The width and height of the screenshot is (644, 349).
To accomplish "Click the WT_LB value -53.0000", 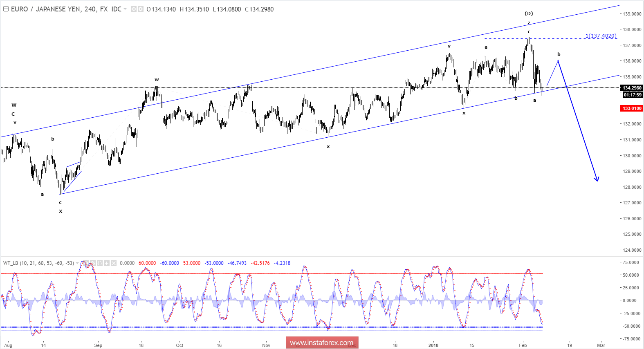I will tap(214, 263).
